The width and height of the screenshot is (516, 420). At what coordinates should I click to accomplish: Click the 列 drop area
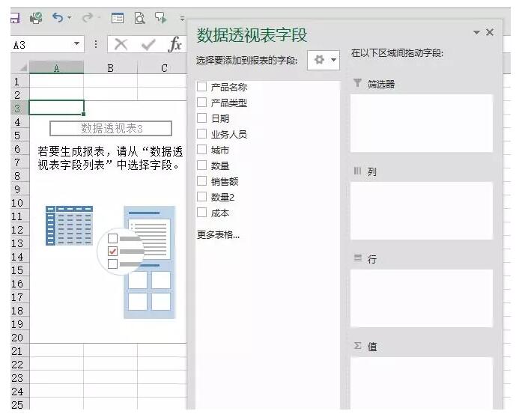(x=422, y=210)
